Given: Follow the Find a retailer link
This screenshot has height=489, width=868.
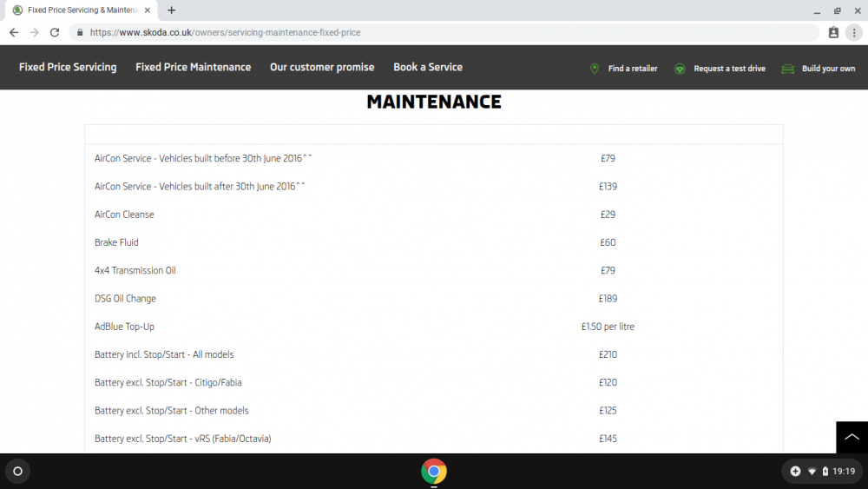Looking at the screenshot, I should pyautogui.click(x=633, y=69).
